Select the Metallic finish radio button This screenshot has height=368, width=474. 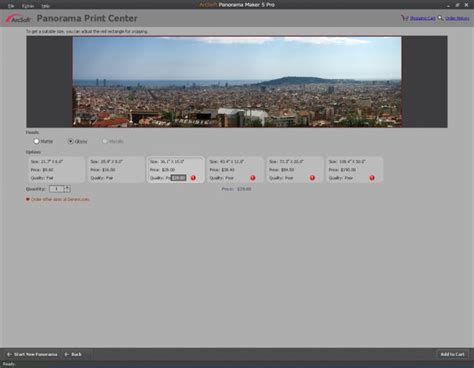click(x=105, y=141)
